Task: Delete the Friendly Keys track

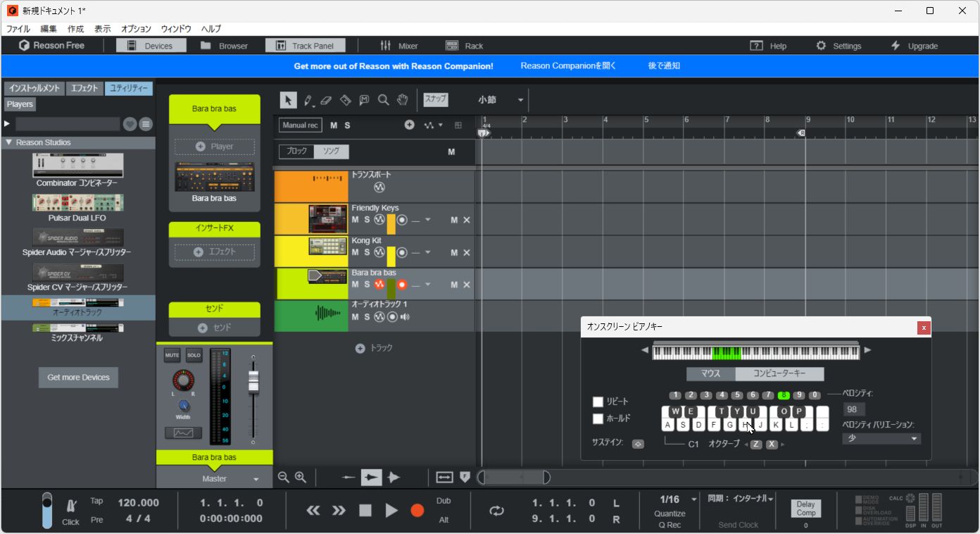Action: pos(466,220)
